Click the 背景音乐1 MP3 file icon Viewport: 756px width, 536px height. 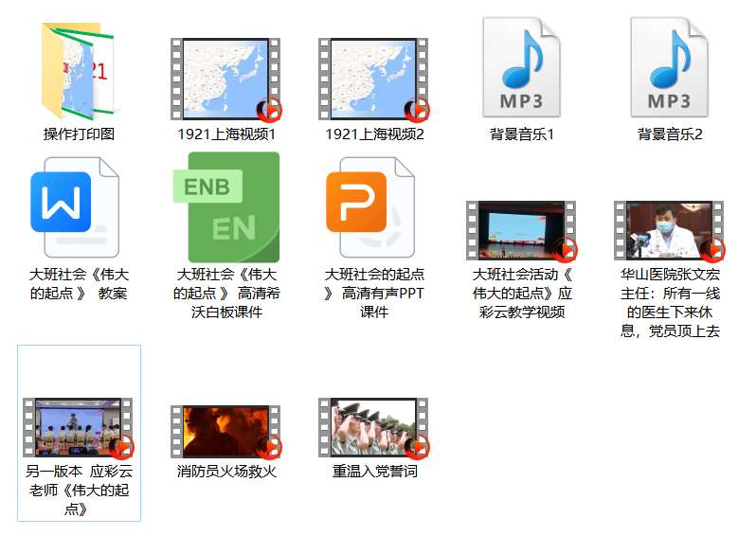[522, 67]
